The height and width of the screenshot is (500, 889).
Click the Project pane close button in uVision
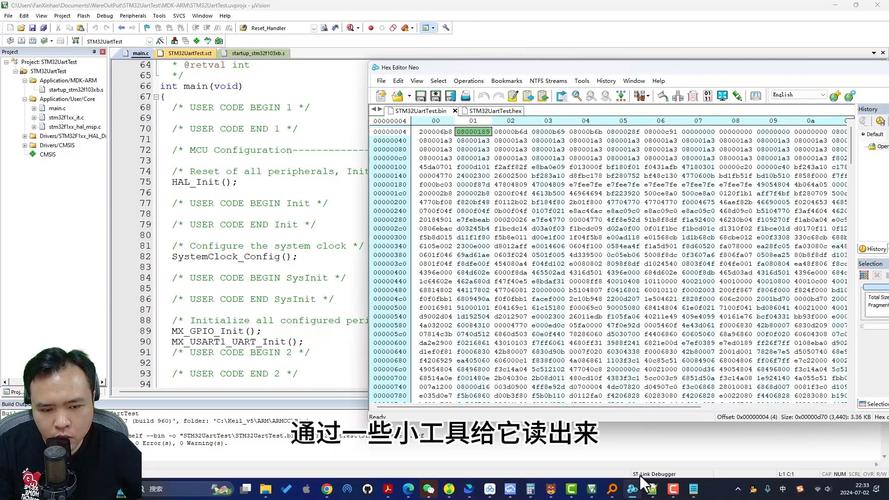103,52
